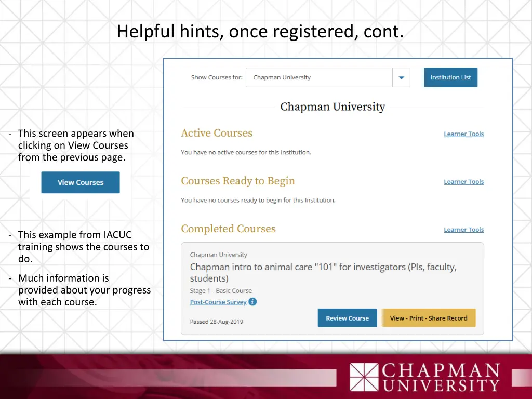Click the CHAPMAN UNIVERSITY footer wordmark
Image resolution: width=532 pixels, height=399 pixels.
coord(441,377)
